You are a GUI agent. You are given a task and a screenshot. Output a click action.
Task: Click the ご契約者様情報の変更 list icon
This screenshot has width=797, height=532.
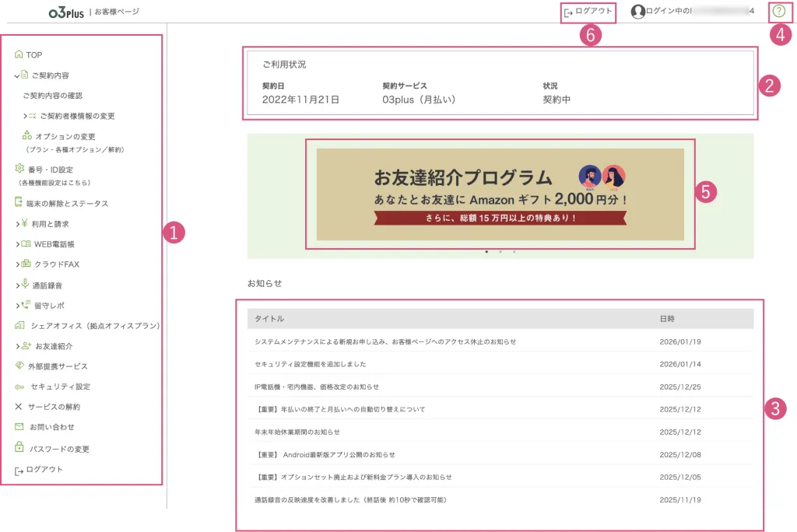click(x=33, y=116)
